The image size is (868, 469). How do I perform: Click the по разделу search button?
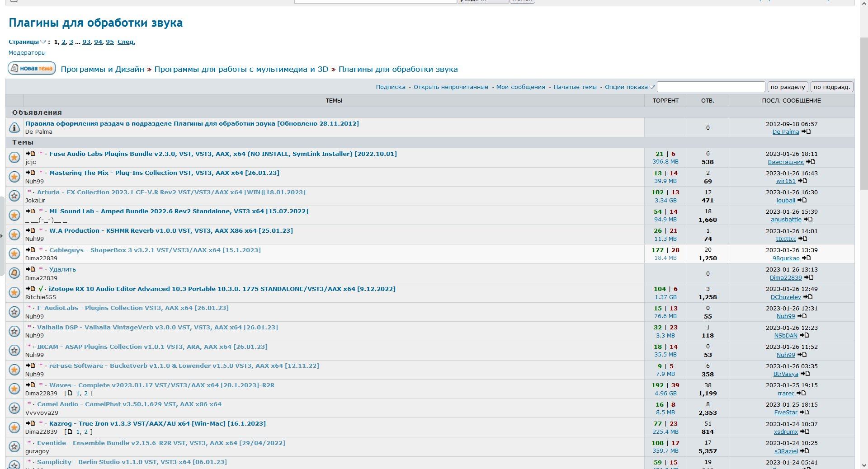[x=788, y=87]
